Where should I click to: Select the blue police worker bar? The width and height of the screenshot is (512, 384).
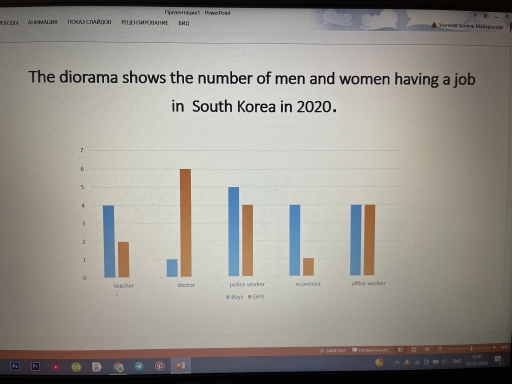pyautogui.click(x=234, y=231)
